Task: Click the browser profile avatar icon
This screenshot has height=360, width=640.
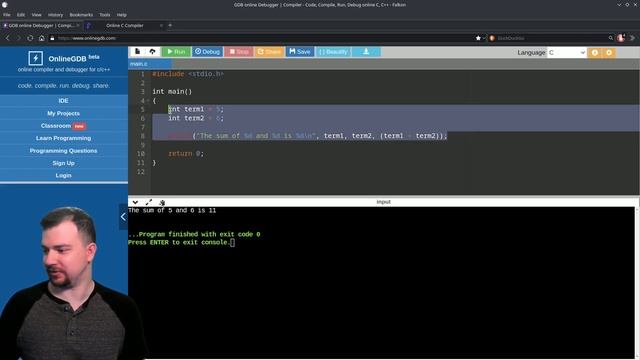Action: coord(621,38)
